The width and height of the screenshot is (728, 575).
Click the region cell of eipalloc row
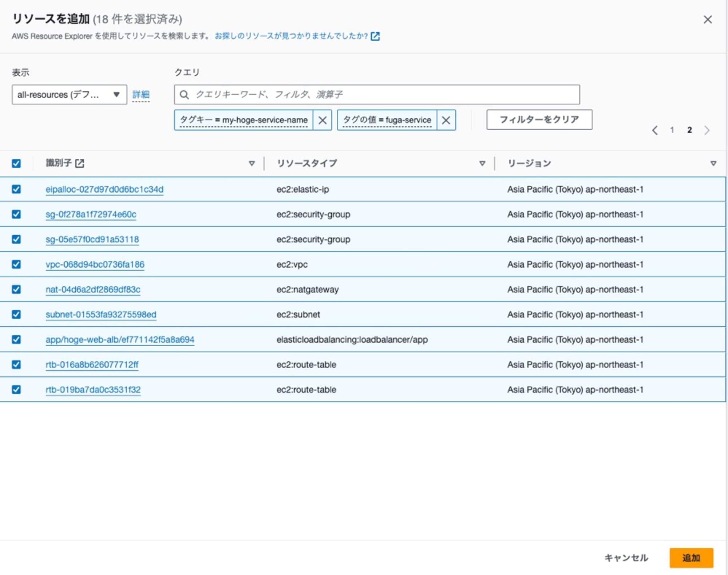click(x=575, y=189)
